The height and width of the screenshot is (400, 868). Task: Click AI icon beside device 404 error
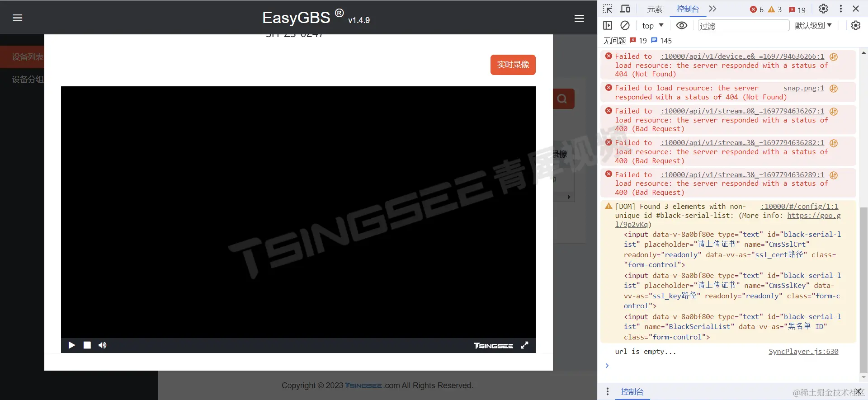pyautogui.click(x=834, y=57)
